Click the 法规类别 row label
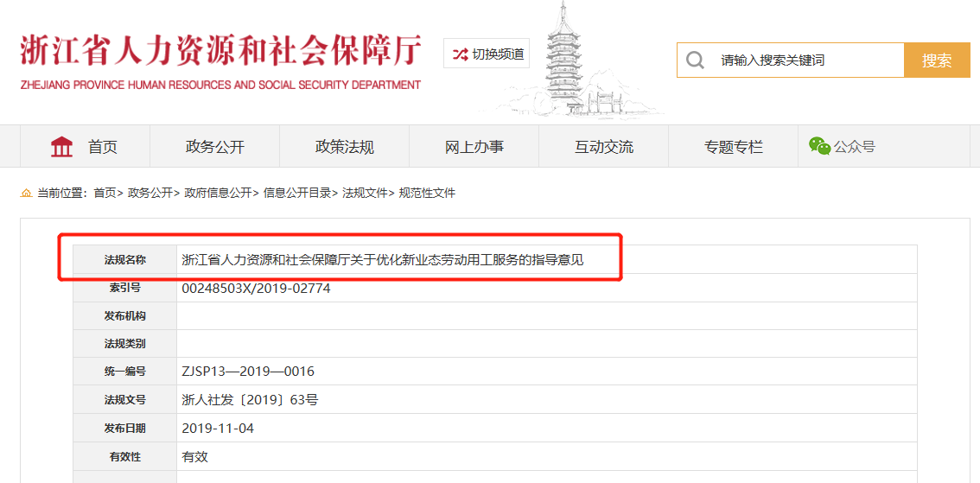 (x=125, y=344)
